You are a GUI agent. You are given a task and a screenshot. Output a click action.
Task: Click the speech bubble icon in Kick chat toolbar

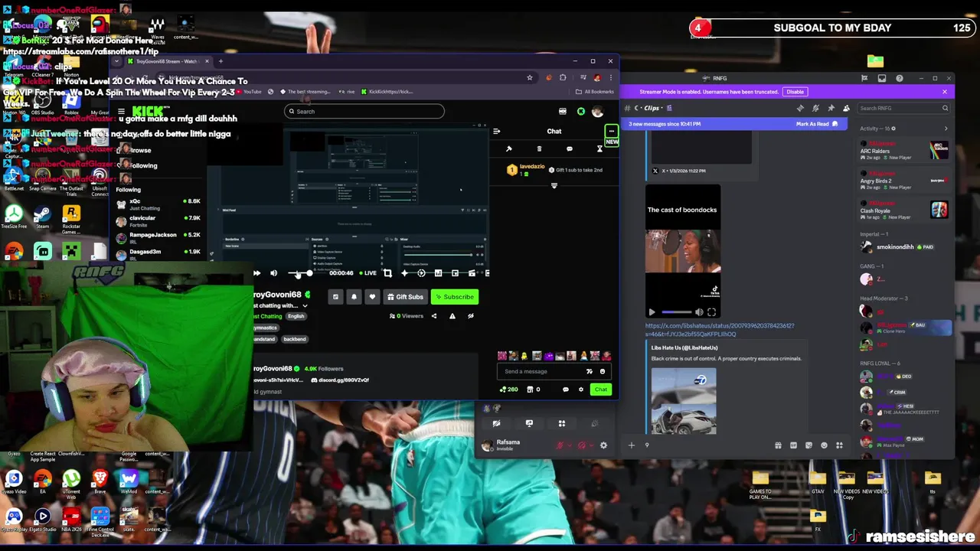(x=569, y=148)
